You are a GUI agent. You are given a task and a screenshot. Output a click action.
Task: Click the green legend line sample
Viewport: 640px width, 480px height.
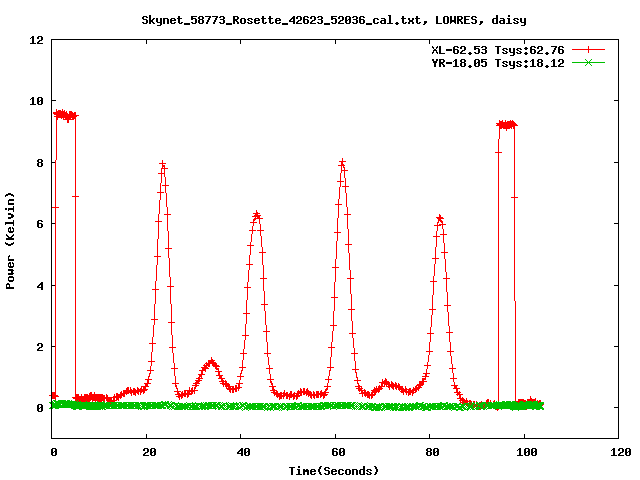588,62
